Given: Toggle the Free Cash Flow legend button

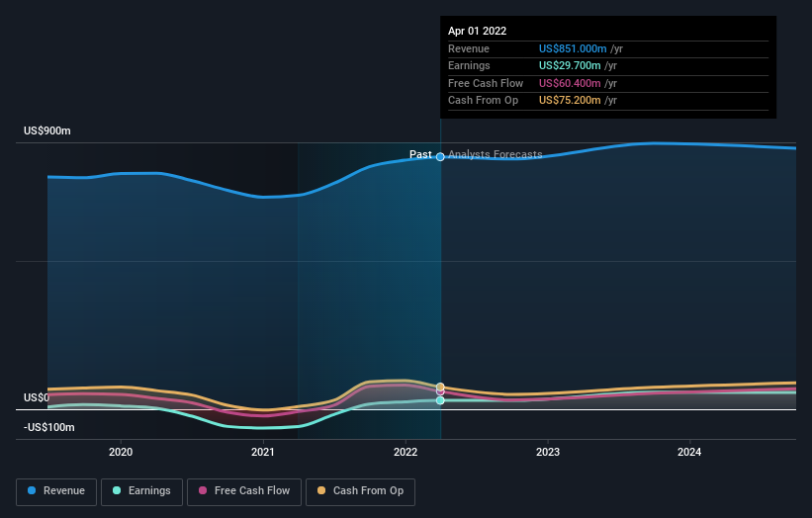Looking at the screenshot, I should point(244,491).
